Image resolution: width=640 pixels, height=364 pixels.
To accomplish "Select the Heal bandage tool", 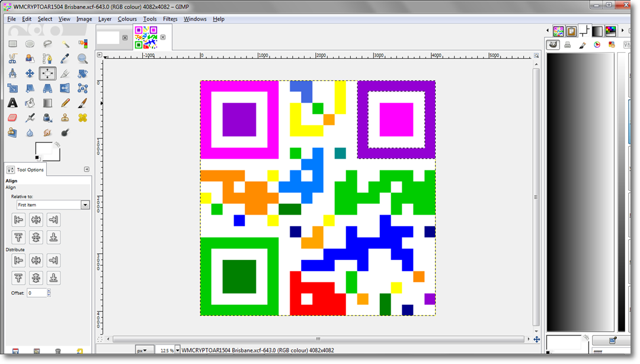I will 82,118.
